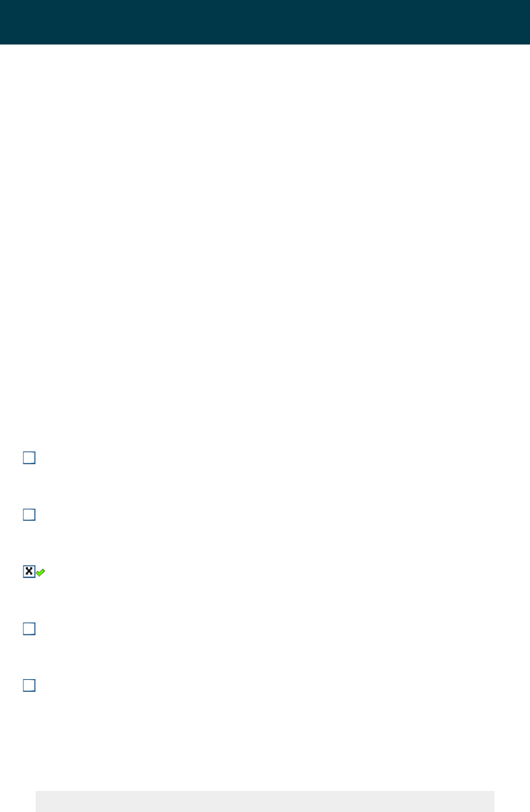This screenshot has width=530, height=812.
Task: Click the top header bar of the page
Action: point(265,22)
